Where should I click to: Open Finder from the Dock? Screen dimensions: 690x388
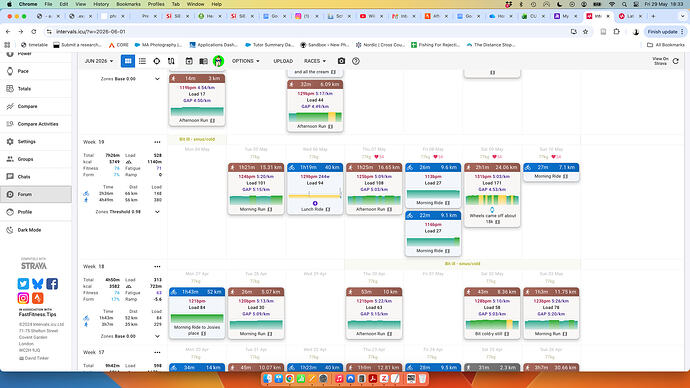[x=268, y=379]
